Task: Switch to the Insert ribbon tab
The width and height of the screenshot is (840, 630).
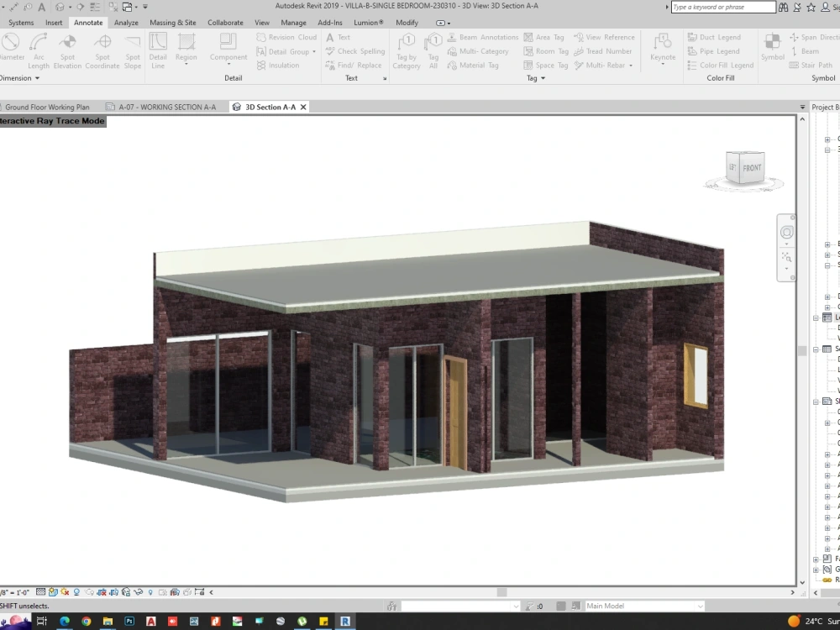Action: [54, 23]
